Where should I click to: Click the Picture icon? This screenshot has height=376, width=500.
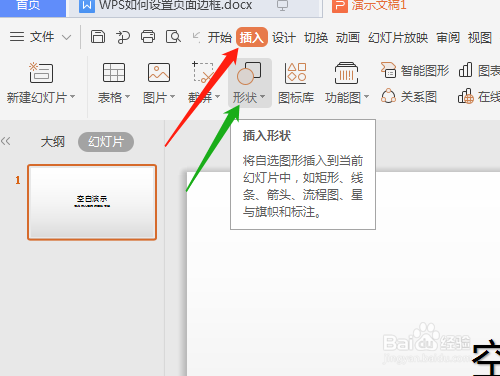pyautogui.click(x=159, y=72)
